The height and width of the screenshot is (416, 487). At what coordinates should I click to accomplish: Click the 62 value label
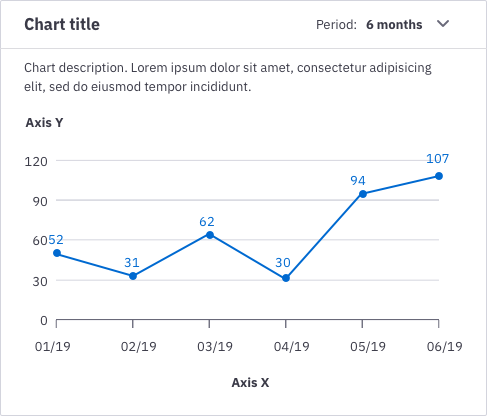tap(207, 222)
